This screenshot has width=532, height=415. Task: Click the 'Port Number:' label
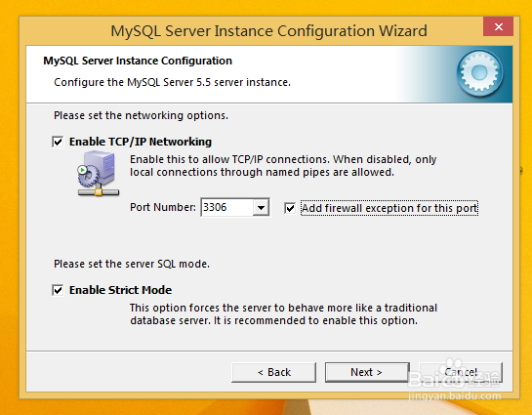point(163,207)
